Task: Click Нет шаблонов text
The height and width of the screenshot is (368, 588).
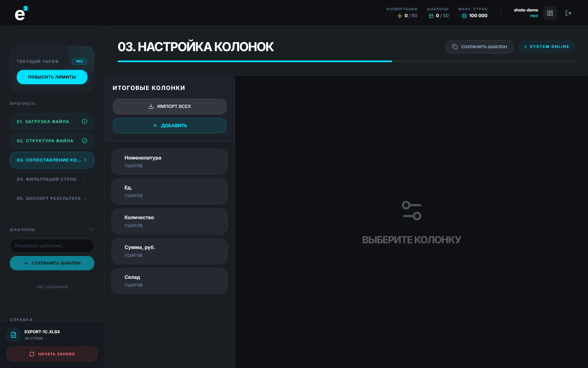Action: click(52, 287)
